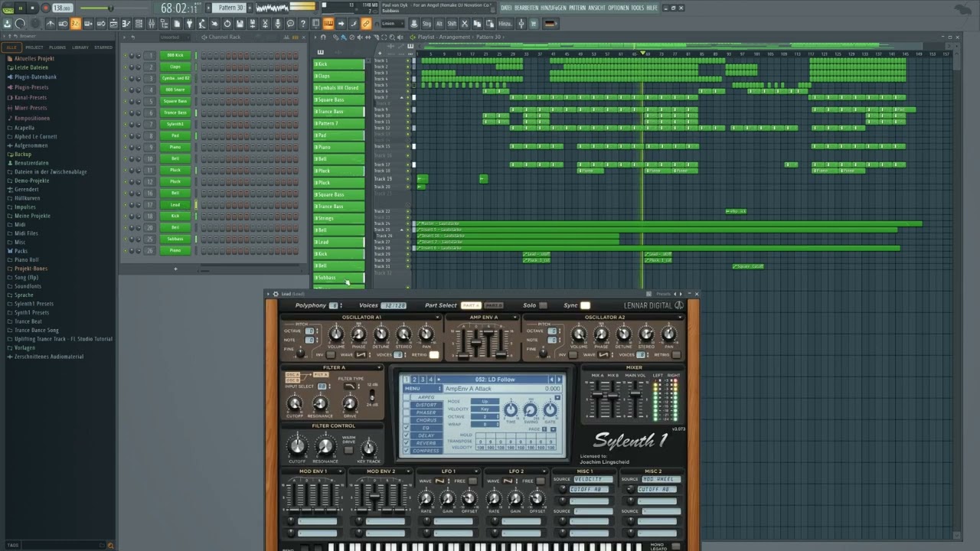Click the plus button next to Pattern 30

(250, 8)
